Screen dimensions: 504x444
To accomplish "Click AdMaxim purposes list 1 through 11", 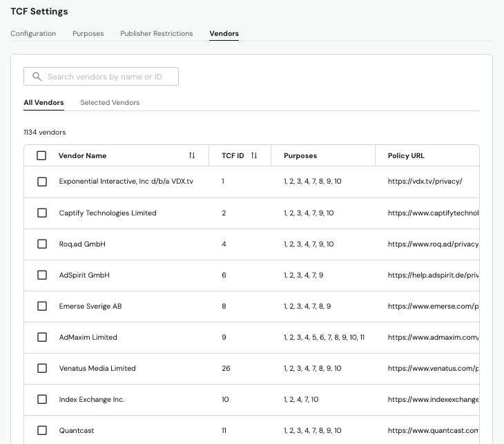I will tap(324, 337).
